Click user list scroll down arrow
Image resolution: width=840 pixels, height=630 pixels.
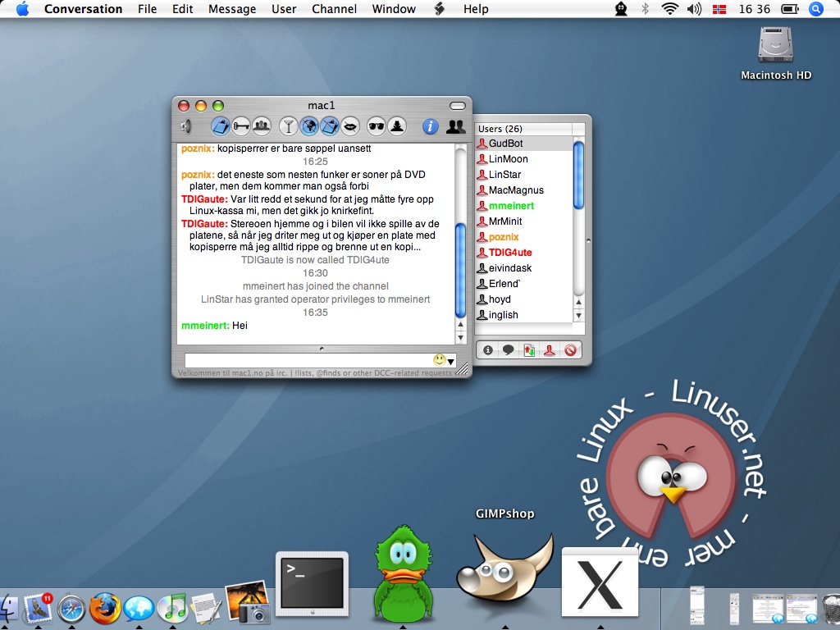[578, 316]
